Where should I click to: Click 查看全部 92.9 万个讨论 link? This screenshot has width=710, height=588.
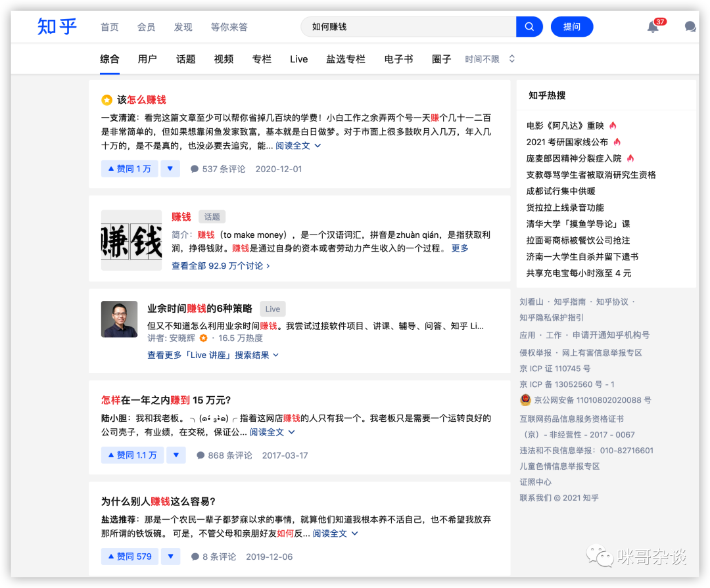pos(220,266)
